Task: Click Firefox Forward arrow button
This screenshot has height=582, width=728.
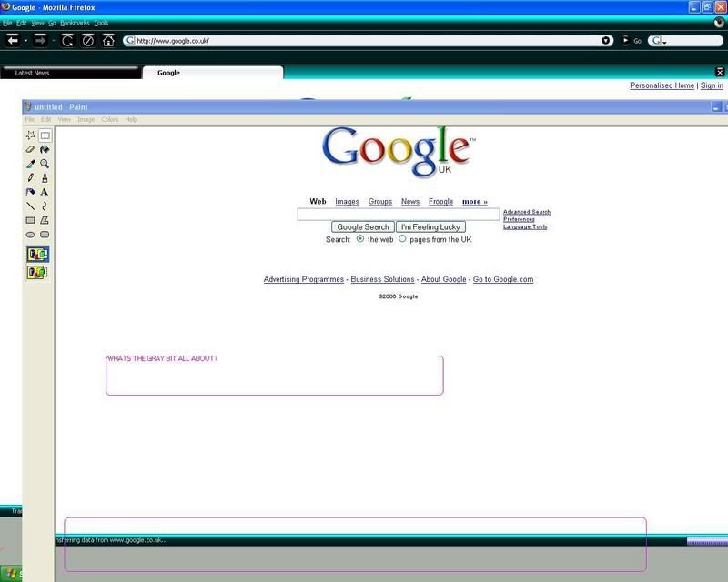Action: tap(40, 40)
